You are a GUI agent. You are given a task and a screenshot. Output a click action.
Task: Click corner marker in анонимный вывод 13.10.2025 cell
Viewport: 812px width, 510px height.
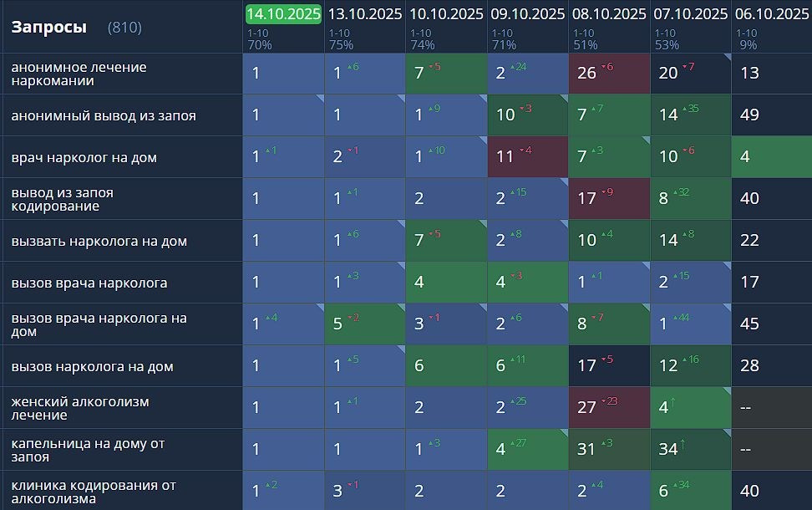pyautogui.click(x=400, y=99)
